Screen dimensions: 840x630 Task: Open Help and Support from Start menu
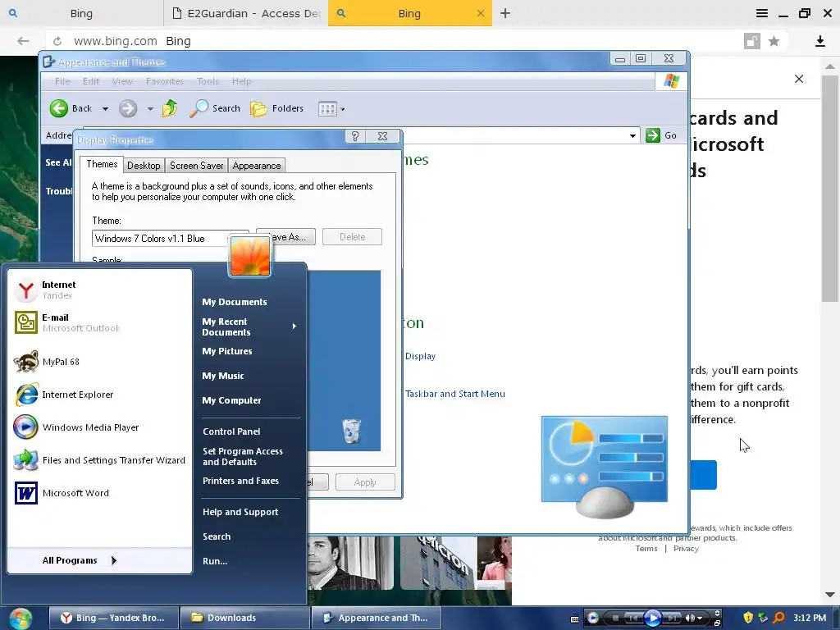(x=240, y=512)
